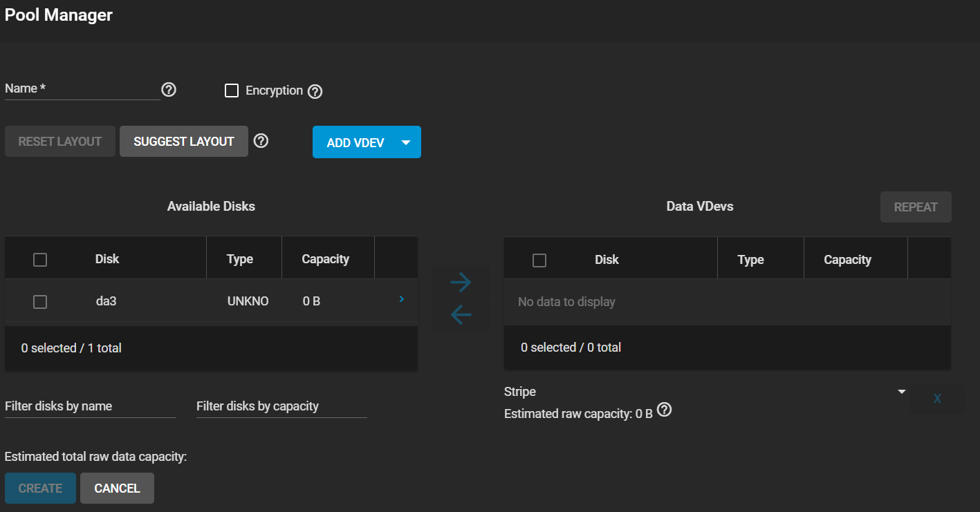The height and width of the screenshot is (512, 980).
Task: Click the 'No data to display' row
Action: click(728, 302)
